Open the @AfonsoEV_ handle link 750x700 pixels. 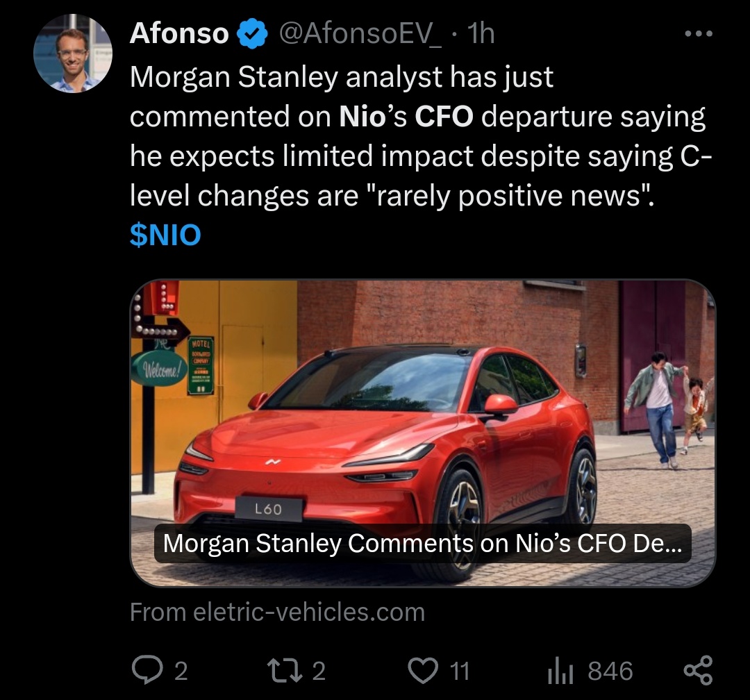tap(360, 33)
